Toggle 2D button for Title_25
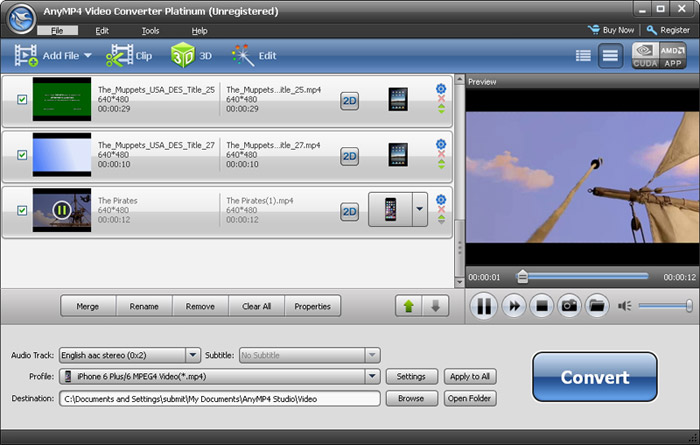 (349, 101)
